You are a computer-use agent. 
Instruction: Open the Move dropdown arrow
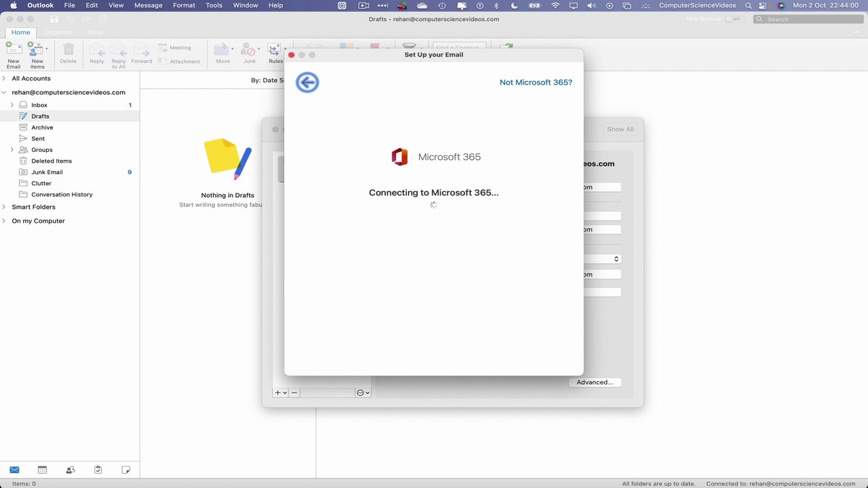pyautogui.click(x=233, y=49)
